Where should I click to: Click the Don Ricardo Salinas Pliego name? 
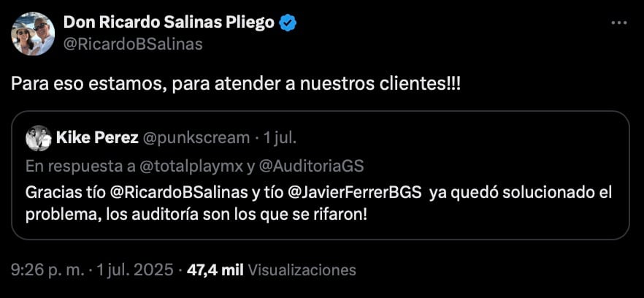pos(169,23)
